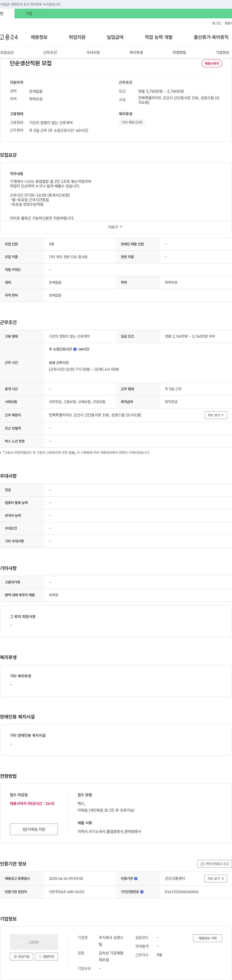Jump to 모집요강 section tab
Image resolution: width=232 pixels, height=980 pixels.
click(7, 52)
